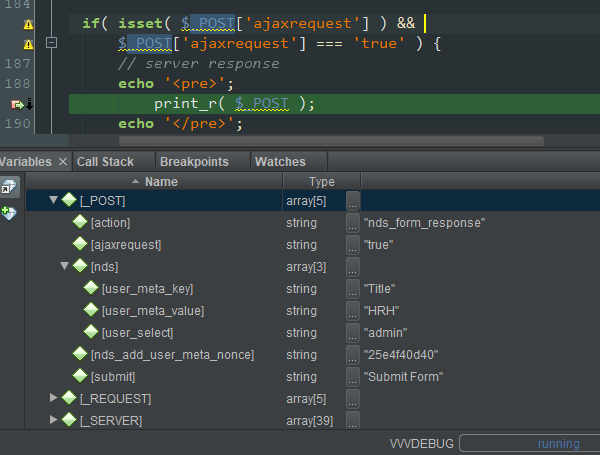Click the add watch diamond icon
Image resolution: width=600 pixels, height=455 pixels.
[9, 213]
